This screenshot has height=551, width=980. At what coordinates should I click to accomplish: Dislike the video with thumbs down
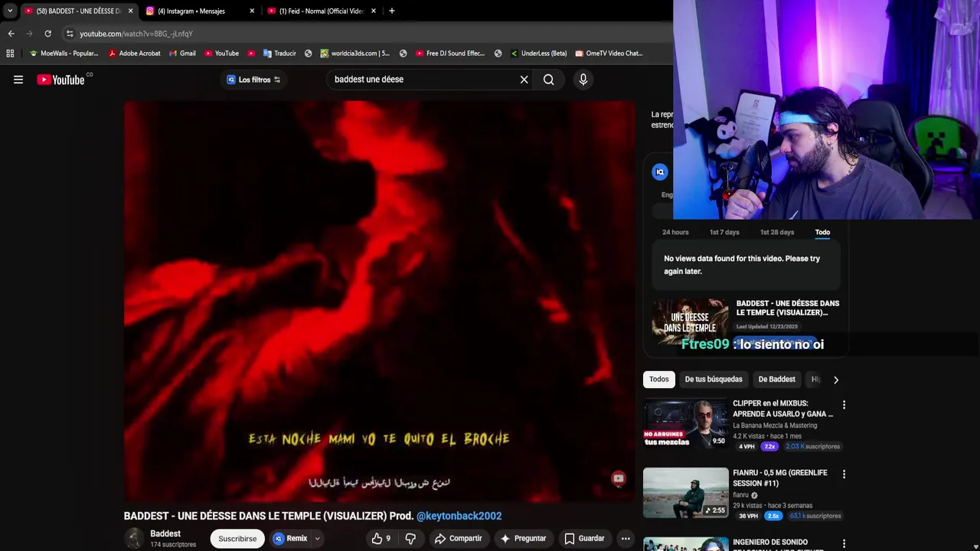pos(410,539)
